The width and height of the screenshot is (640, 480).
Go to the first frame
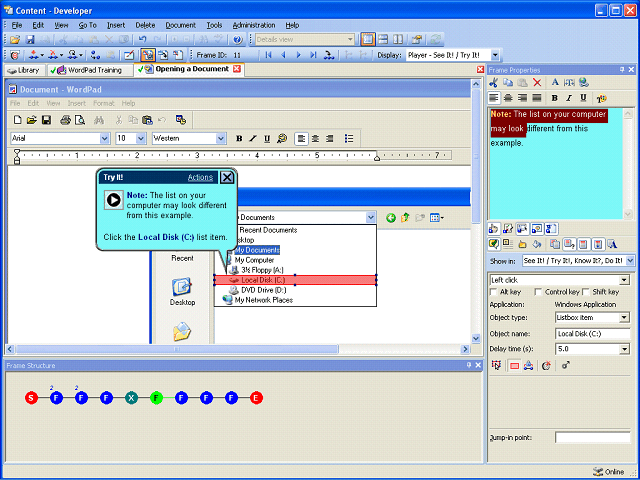pos(268,55)
